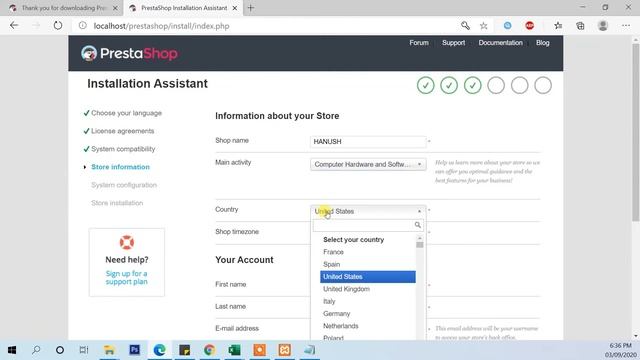Viewport: 640px width, 360px height.
Task: Switch to the Thank you for downloading tab
Action: (61, 8)
